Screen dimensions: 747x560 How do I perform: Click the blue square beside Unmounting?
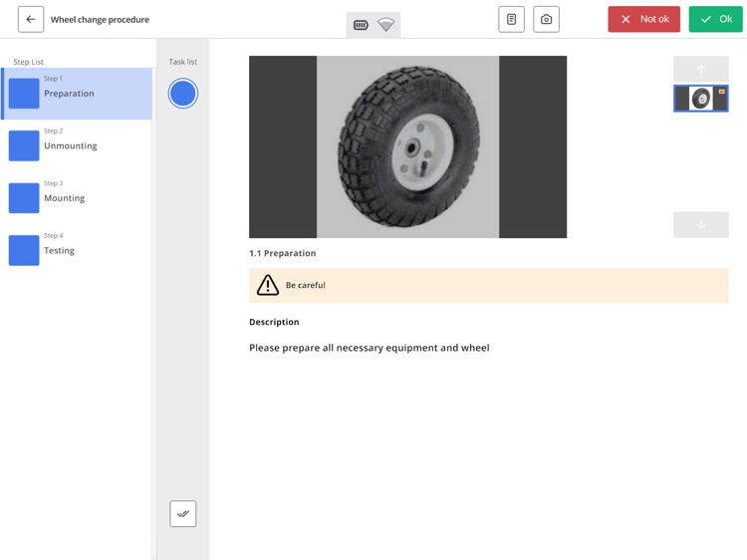point(24,145)
